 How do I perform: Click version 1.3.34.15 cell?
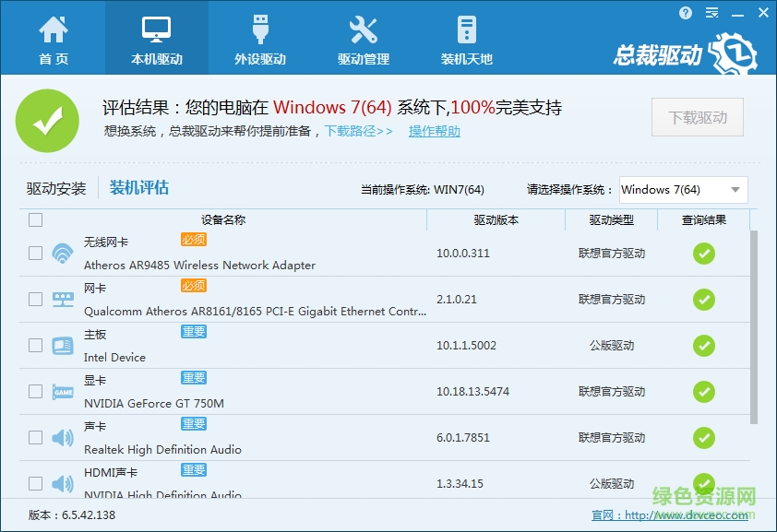pyautogui.click(x=460, y=483)
